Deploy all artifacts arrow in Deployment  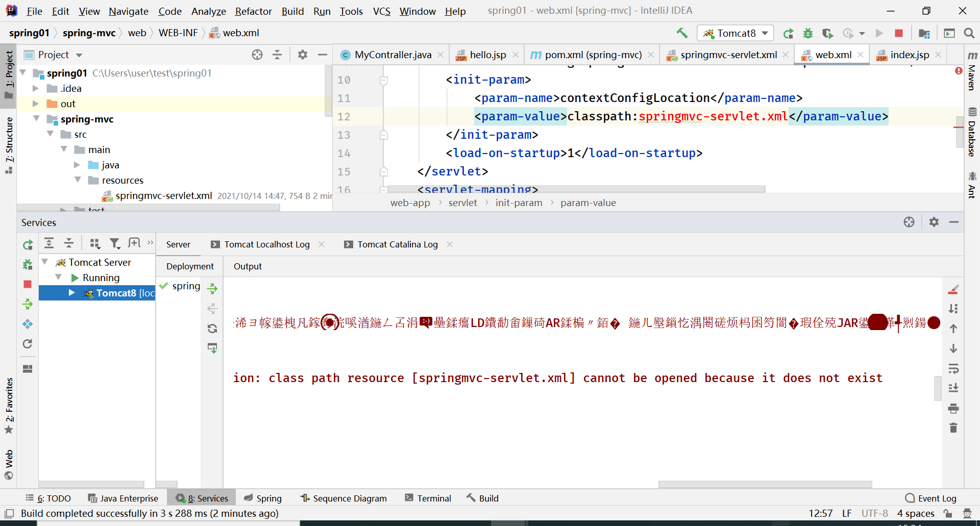click(x=212, y=289)
